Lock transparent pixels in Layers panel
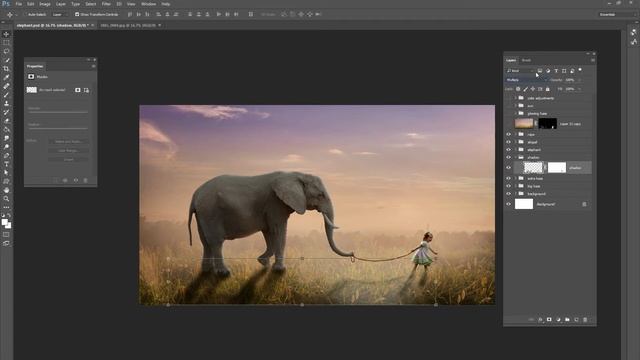Viewport: 640px width, 360px height. [518, 89]
